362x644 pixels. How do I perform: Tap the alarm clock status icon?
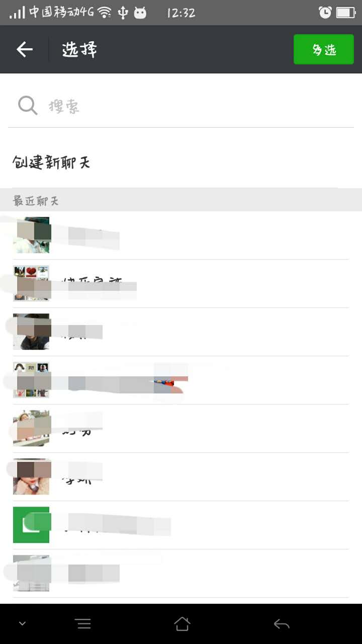pyautogui.click(x=325, y=13)
